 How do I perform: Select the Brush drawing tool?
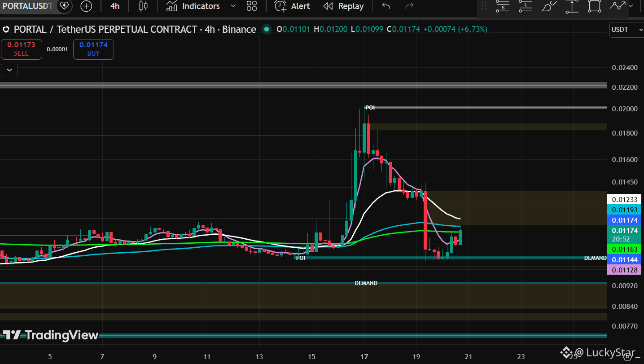coord(548,6)
